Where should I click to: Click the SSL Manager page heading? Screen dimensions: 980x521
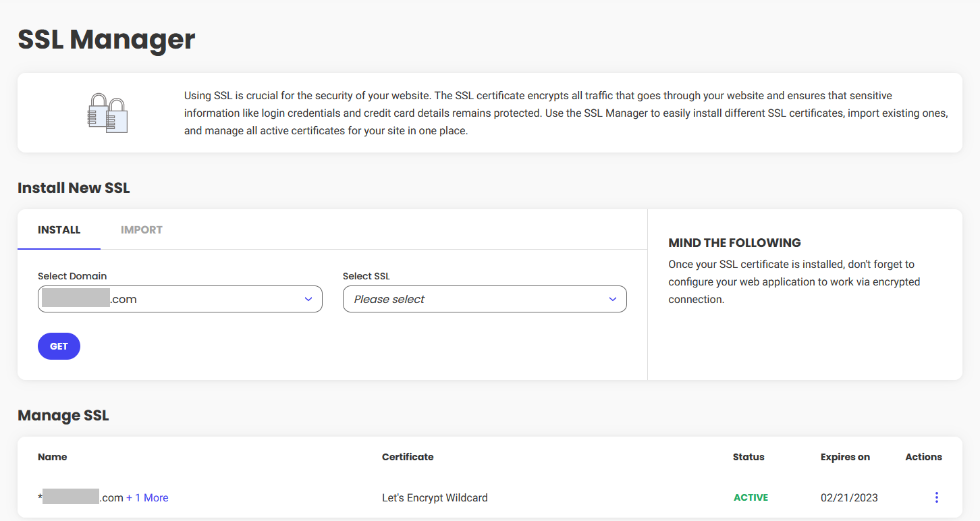(107, 39)
